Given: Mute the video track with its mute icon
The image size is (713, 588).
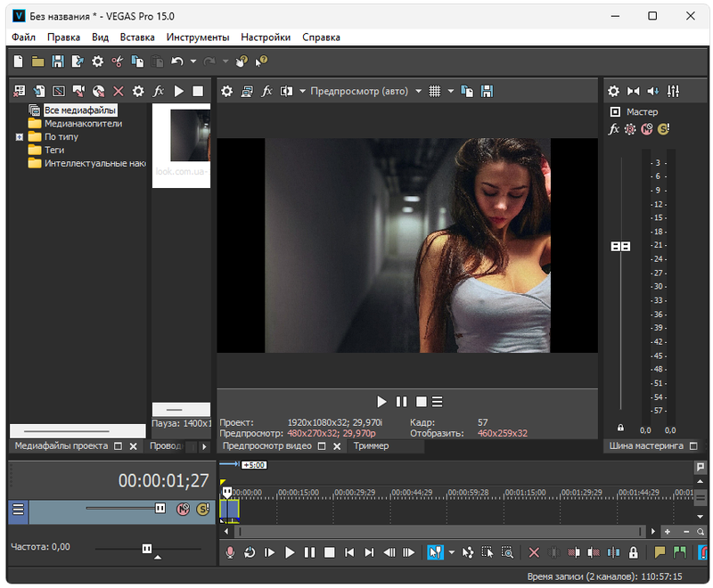Looking at the screenshot, I should [183, 509].
